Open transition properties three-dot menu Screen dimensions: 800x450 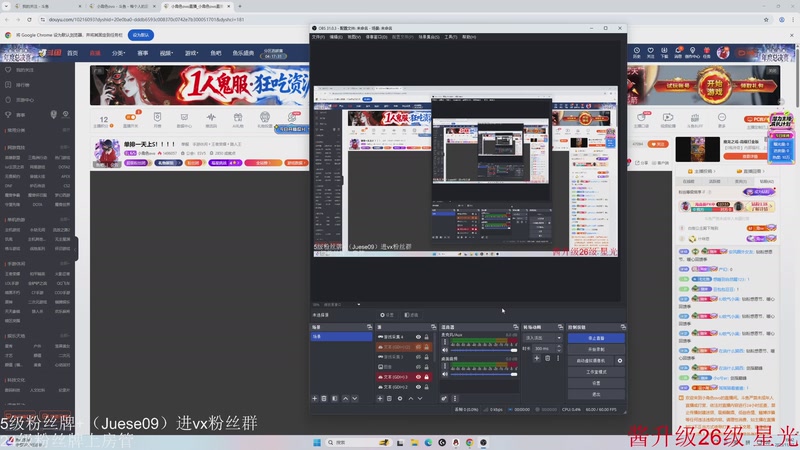[558, 359]
